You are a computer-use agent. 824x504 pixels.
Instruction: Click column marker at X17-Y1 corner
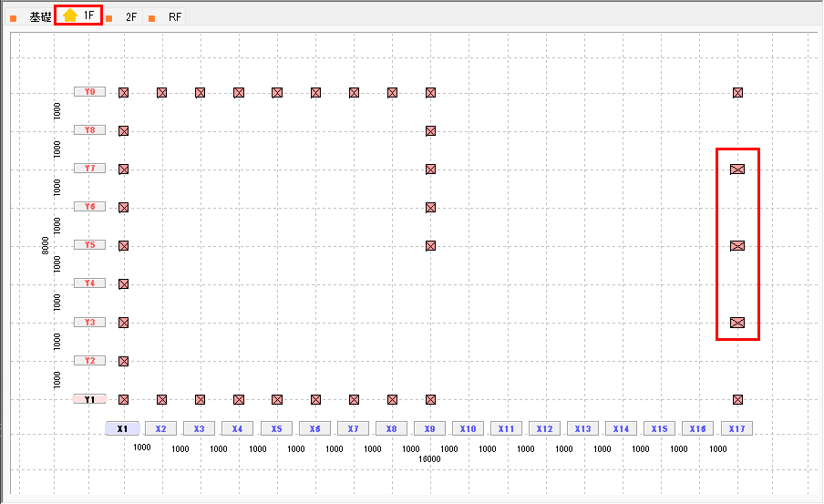737,399
